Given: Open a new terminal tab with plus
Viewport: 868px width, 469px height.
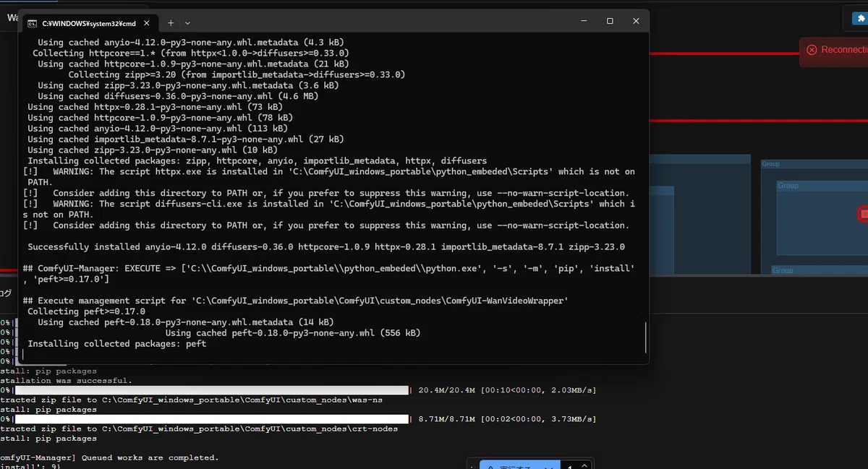Looking at the screenshot, I should pyautogui.click(x=171, y=23).
